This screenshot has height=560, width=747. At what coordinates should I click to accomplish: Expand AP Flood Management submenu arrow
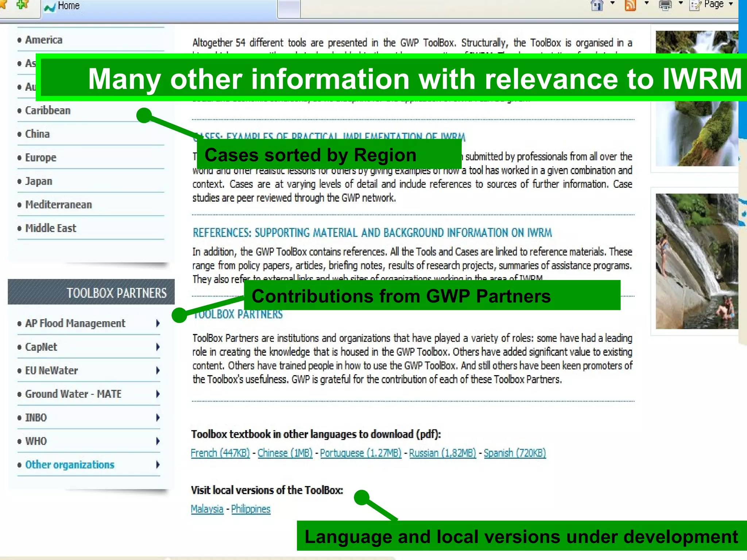click(x=158, y=323)
